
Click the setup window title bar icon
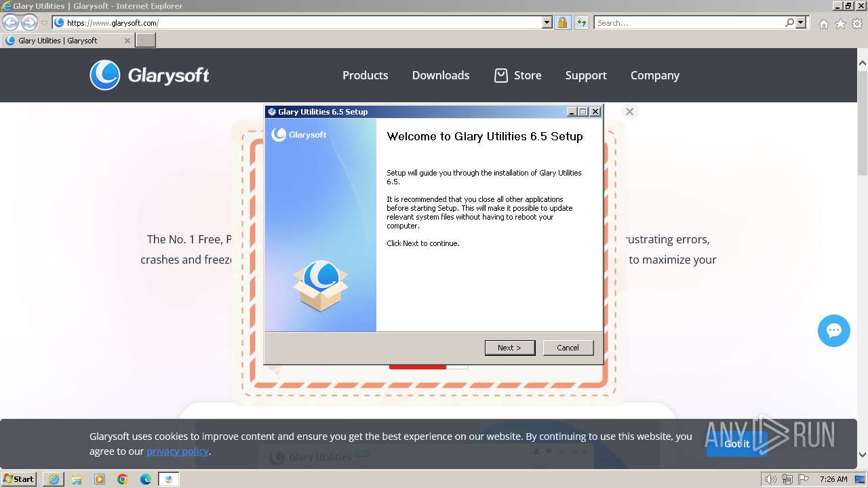pos(272,112)
